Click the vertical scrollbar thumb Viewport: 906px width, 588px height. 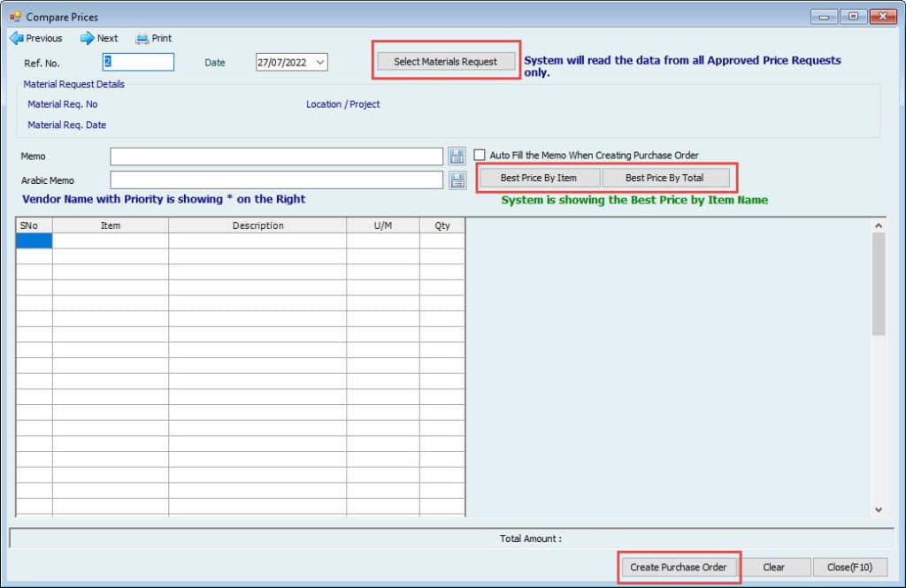[x=879, y=284]
